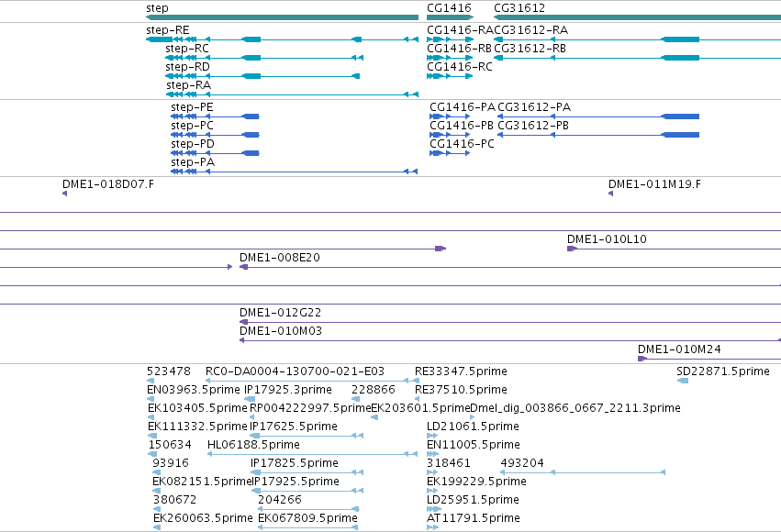The width and height of the screenshot is (781, 532).
Task: Select EST EK103405.5prime
Action: tap(197, 408)
